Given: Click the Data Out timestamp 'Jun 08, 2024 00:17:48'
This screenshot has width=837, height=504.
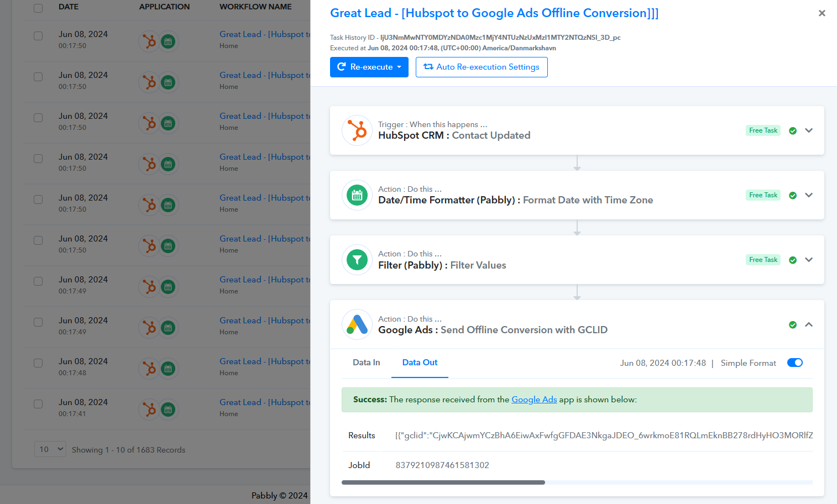Looking at the screenshot, I should click(663, 363).
